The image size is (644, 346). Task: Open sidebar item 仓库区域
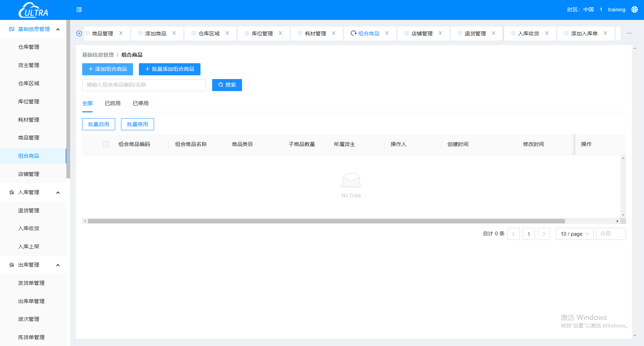[29, 83]
